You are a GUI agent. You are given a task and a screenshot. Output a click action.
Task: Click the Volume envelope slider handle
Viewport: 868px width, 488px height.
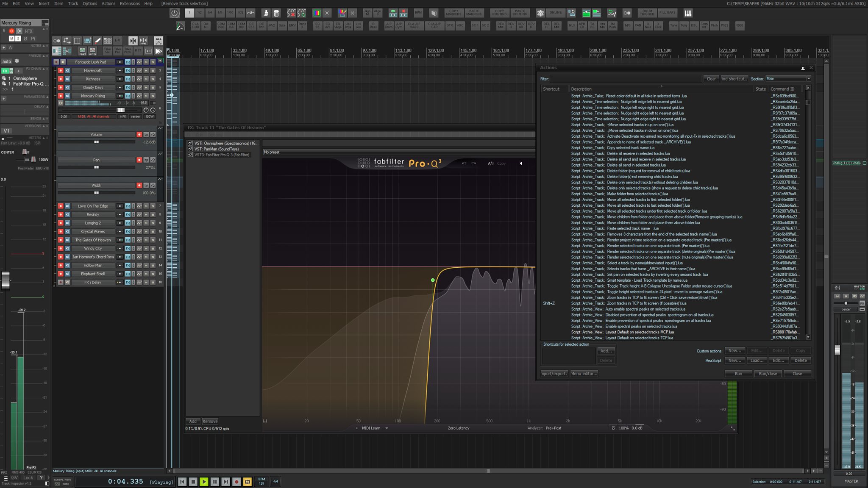[96, 142]
